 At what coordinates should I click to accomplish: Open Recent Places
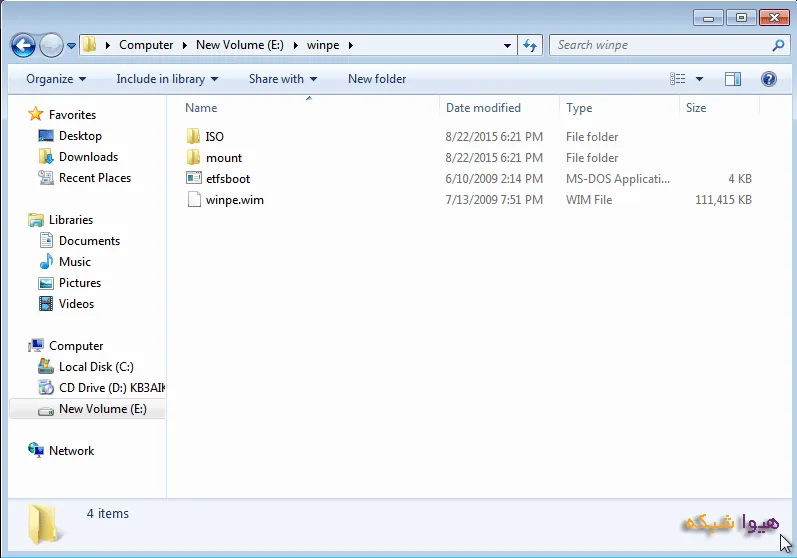coord(95,178)
